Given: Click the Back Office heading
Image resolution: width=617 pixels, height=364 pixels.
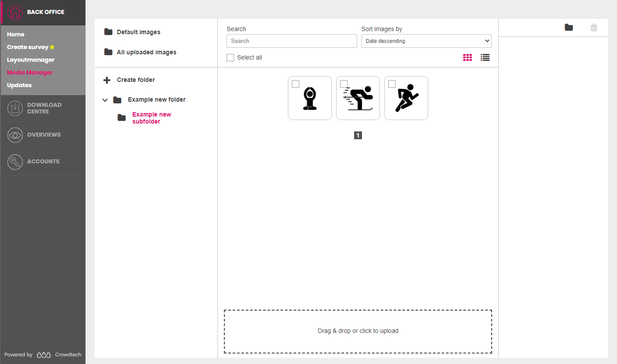Looking at the screenshot, I should pos(46,12).
